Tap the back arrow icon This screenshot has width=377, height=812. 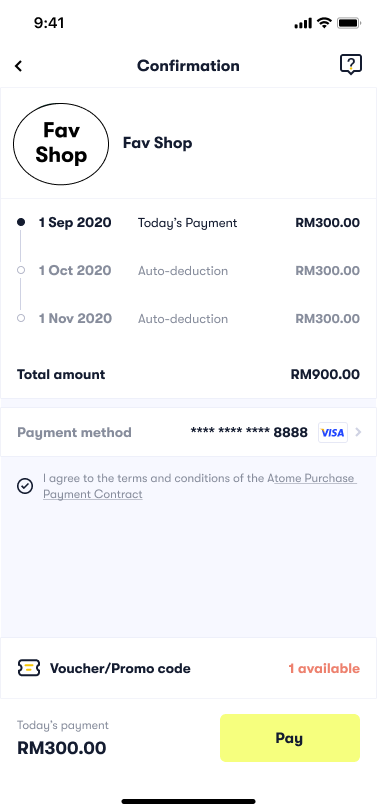(19, 66)
